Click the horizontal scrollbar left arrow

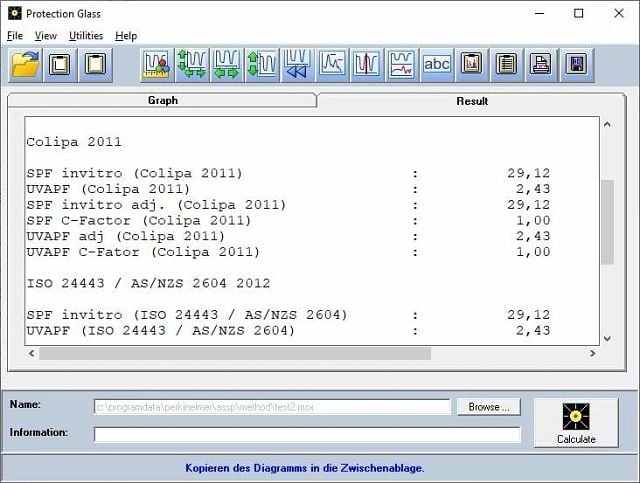32,353
